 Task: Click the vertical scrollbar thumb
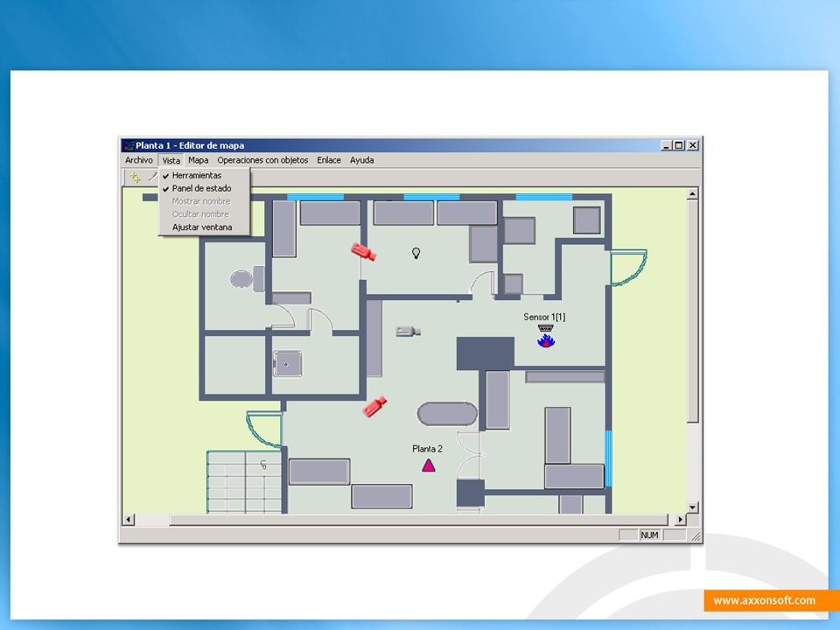(692, 311)
